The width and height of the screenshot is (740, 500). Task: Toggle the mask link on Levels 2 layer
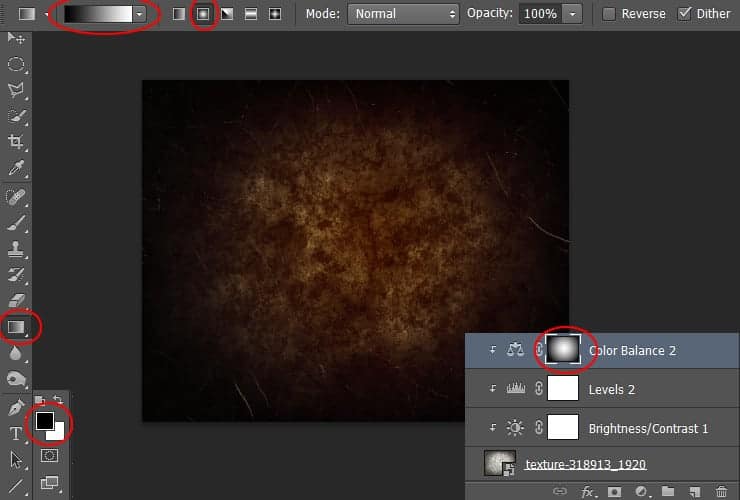point(540,389)
